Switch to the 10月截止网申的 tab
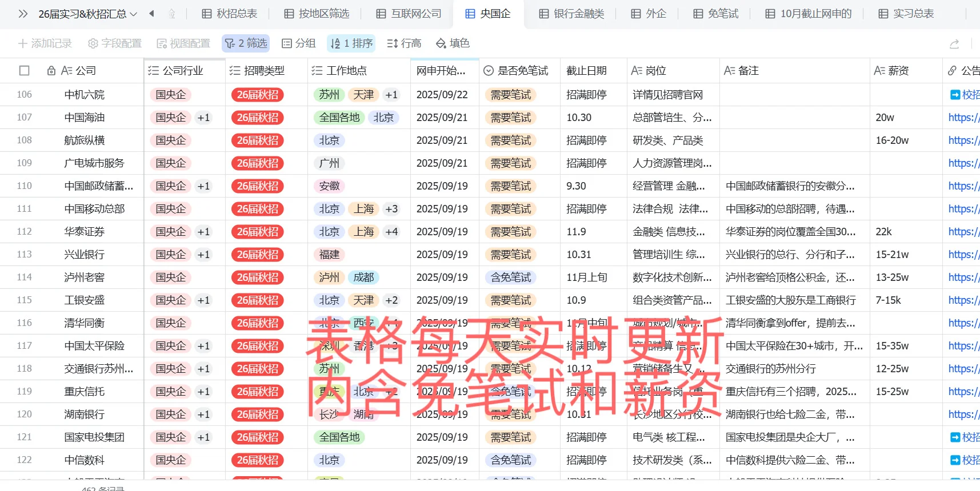 pos(809,14)
